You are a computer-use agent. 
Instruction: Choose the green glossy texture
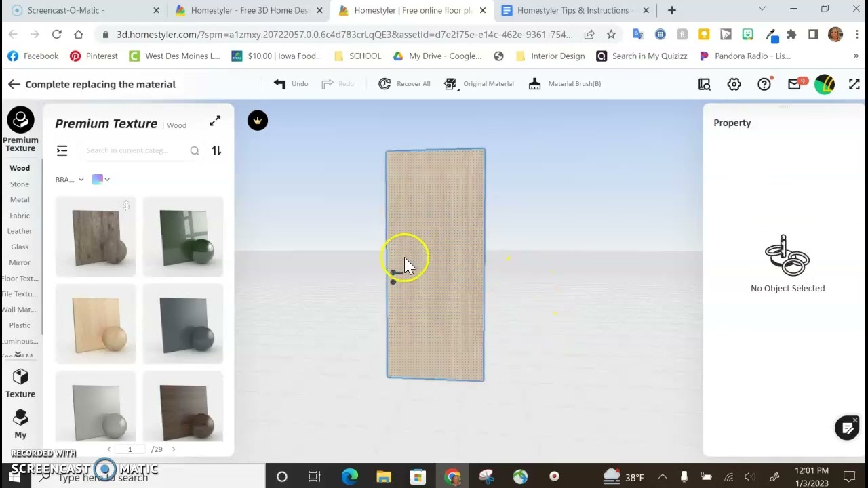(183, 237)
